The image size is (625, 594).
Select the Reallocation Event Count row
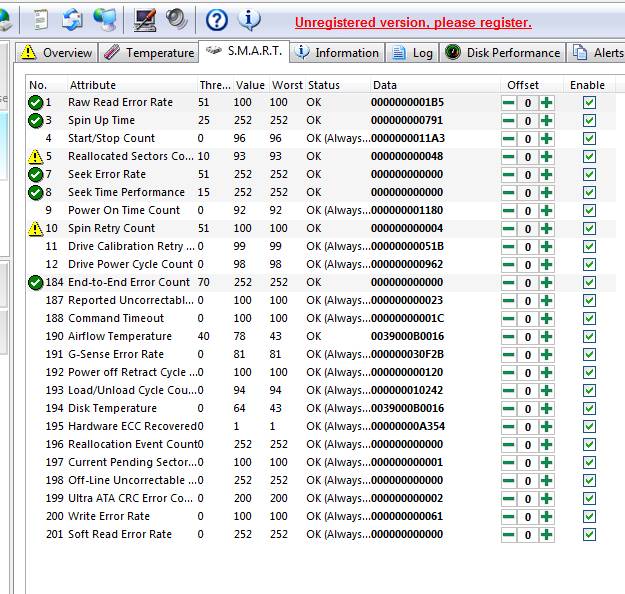[x=321, y=444]
